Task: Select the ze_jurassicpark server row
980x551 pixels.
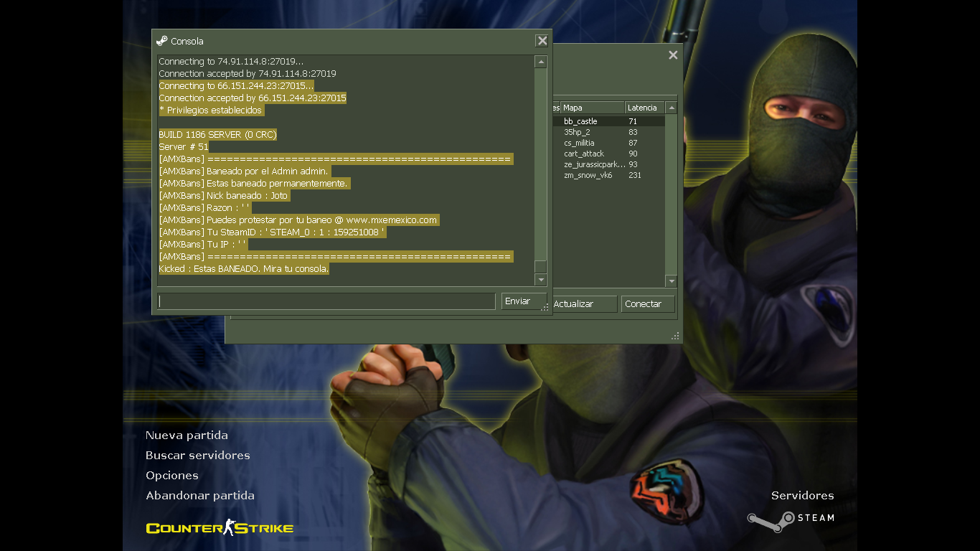Action: coord(608,164)
